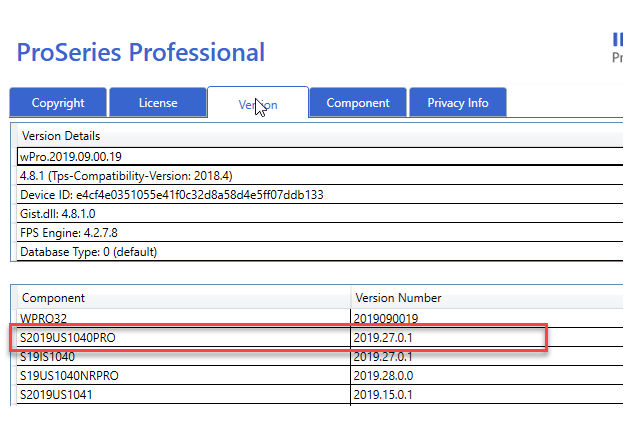The width and height of the screenshot is (637, 427).
Task: Open the Component tab
Action: click(358, 102)
